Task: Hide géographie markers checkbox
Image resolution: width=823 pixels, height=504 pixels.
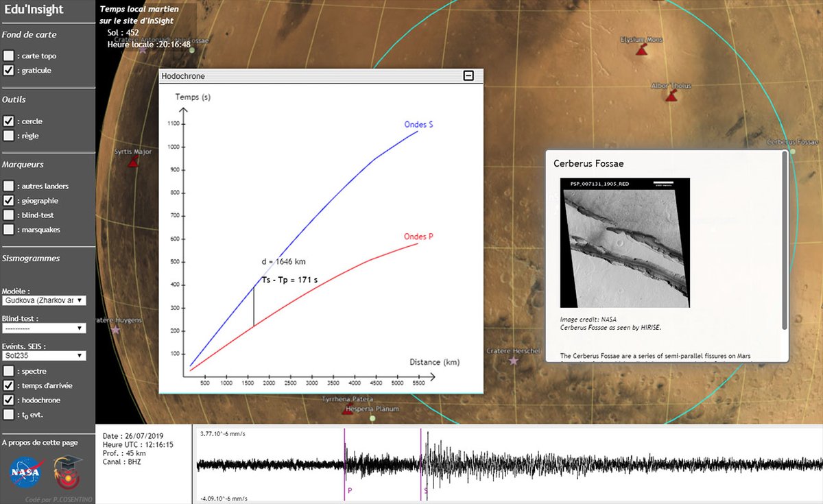Action: [8, 201]
